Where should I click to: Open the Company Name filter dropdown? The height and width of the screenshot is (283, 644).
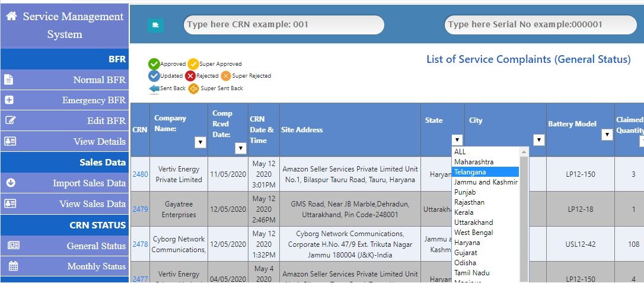pyautogui.click(x=200, y=142)
